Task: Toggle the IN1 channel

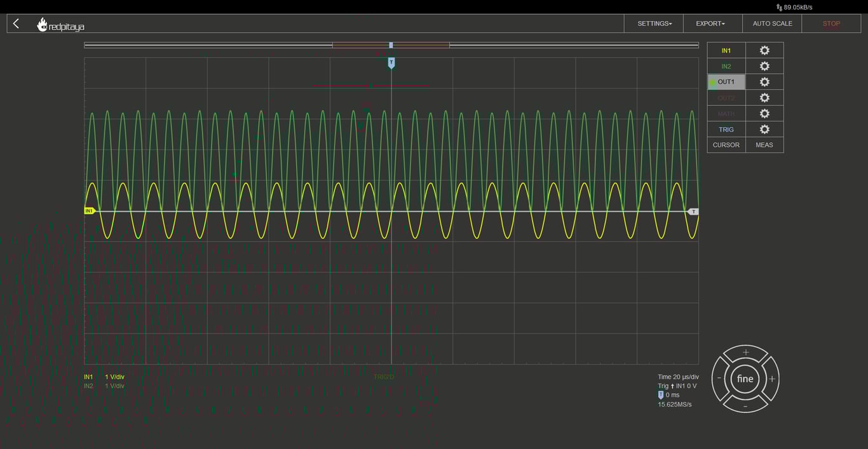Action: 726,50
